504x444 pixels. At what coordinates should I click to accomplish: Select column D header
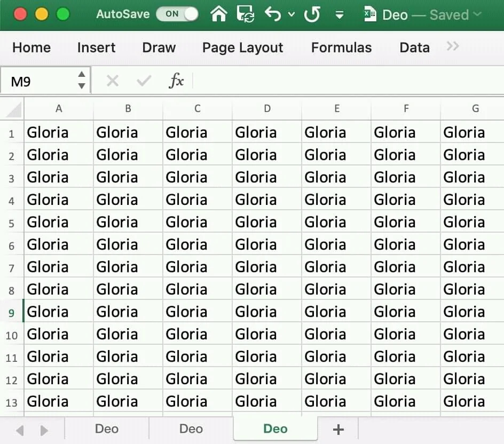pyautogui.click(x=267, y=109)
